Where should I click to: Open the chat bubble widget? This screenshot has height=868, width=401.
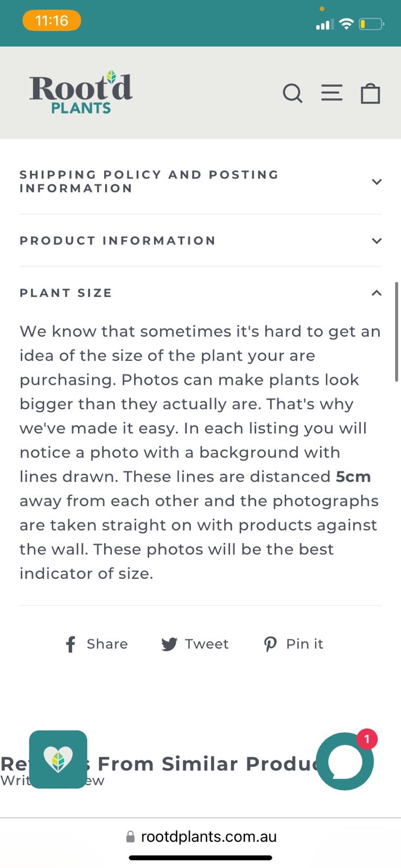(345, 761)
